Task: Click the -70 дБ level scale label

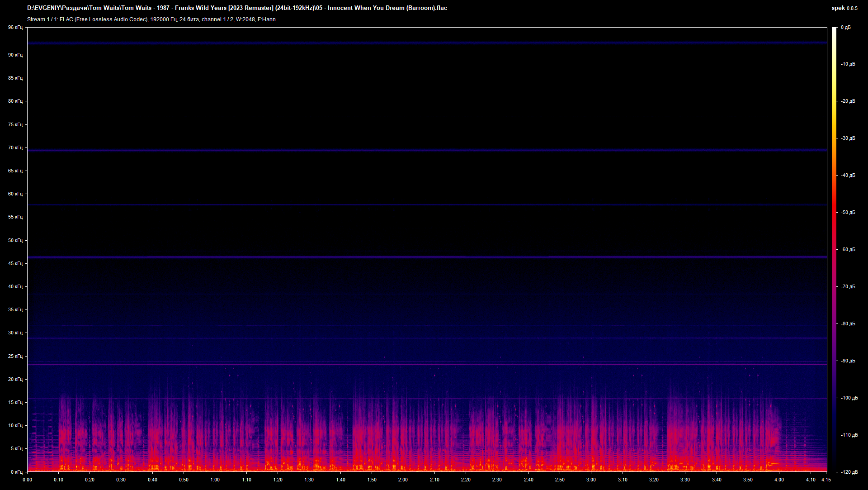Action: click(x=848, y=287)
